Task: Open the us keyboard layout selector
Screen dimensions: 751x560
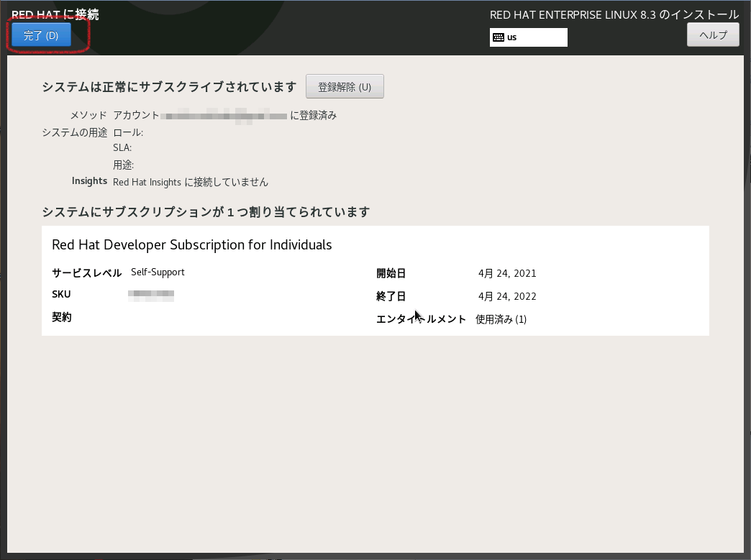Action: [528, 37]
